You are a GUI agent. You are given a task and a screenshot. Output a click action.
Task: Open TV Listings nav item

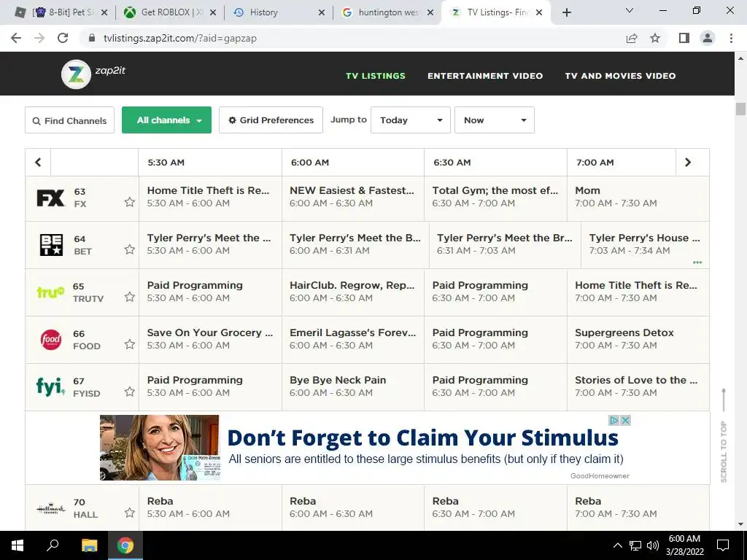(376, 76)
